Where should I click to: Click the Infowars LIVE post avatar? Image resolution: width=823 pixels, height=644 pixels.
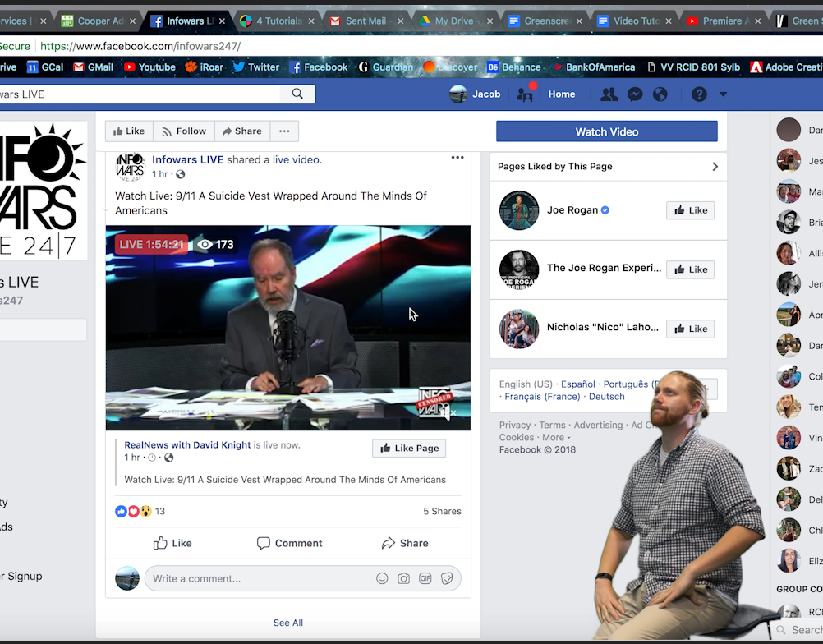(x=130, y=167)
